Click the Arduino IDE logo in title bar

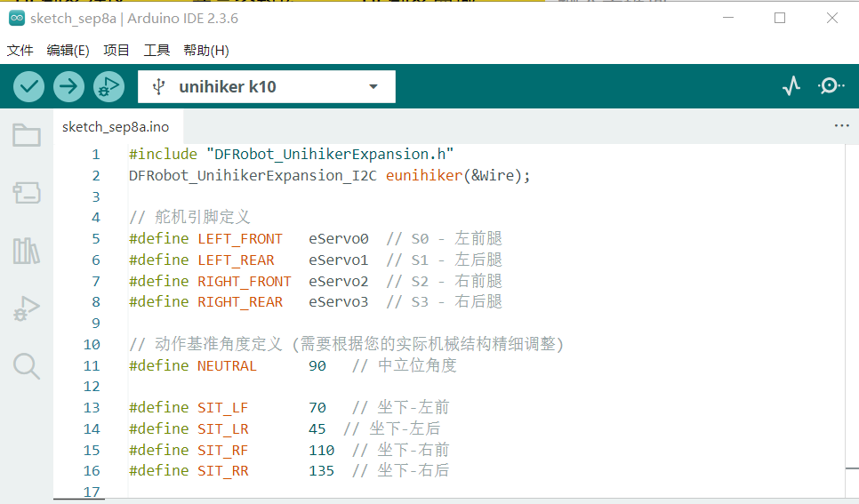[16, 18]
